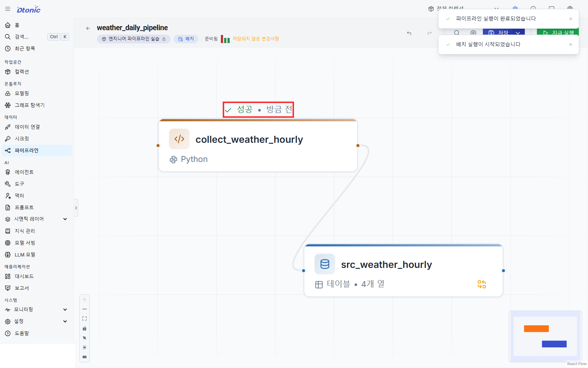The width and height of the screenshot is (588, 368).
Task: Select the pointer selection mode
Action: pyautogui.click(x=85, y=338)
